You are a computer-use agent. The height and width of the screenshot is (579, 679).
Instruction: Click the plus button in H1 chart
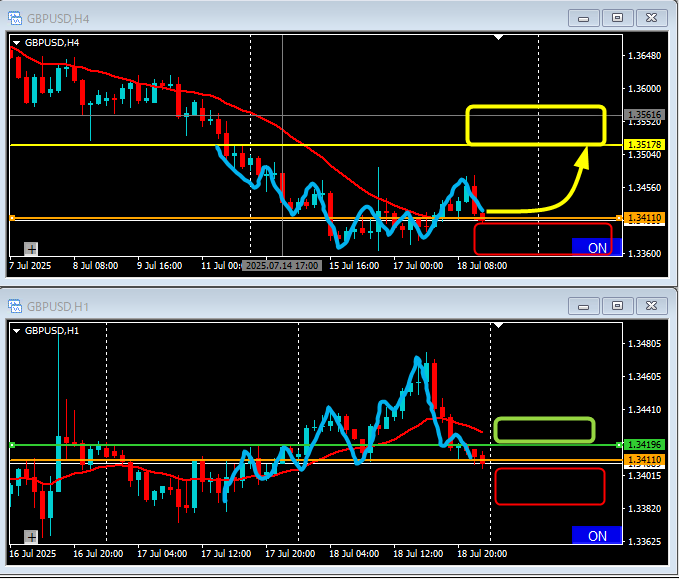tap(31, 537)
